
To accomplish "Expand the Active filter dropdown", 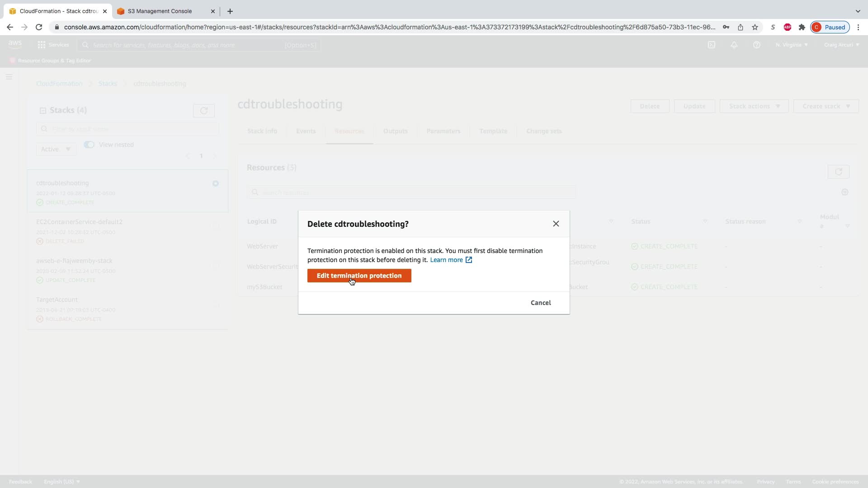I will coord(56,149).
